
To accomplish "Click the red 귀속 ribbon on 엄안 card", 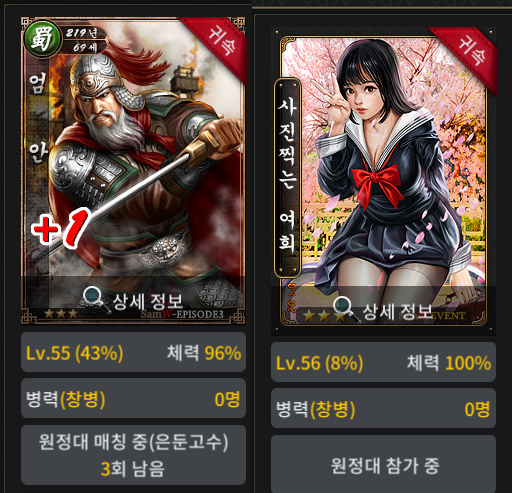I will pyautogui.click(x=218, y=45).
